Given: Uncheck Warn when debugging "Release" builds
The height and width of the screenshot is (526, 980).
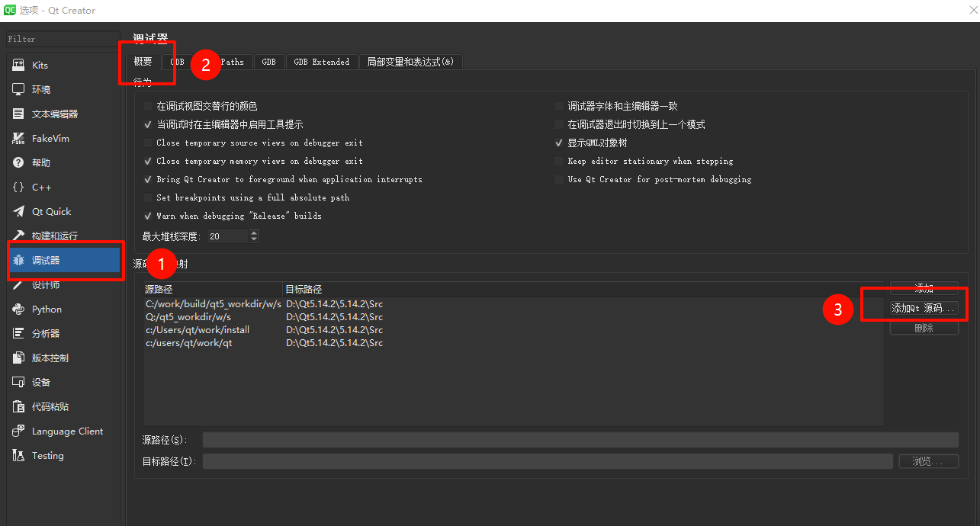Looking at the screenshot, I should (x=148, y=216).
